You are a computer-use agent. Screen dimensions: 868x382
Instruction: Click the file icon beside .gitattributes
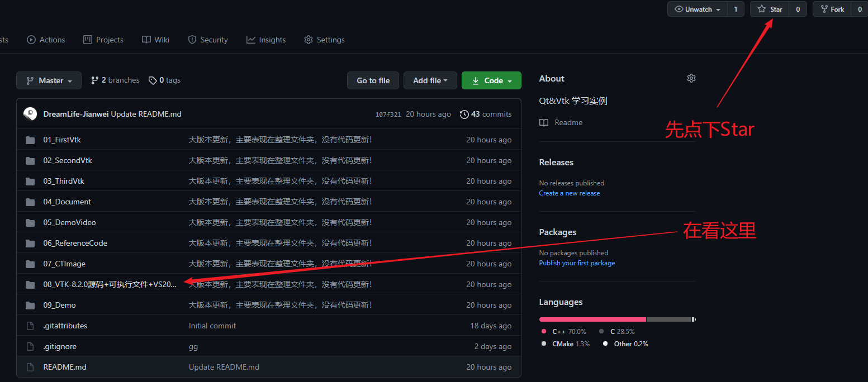(30, 326)
